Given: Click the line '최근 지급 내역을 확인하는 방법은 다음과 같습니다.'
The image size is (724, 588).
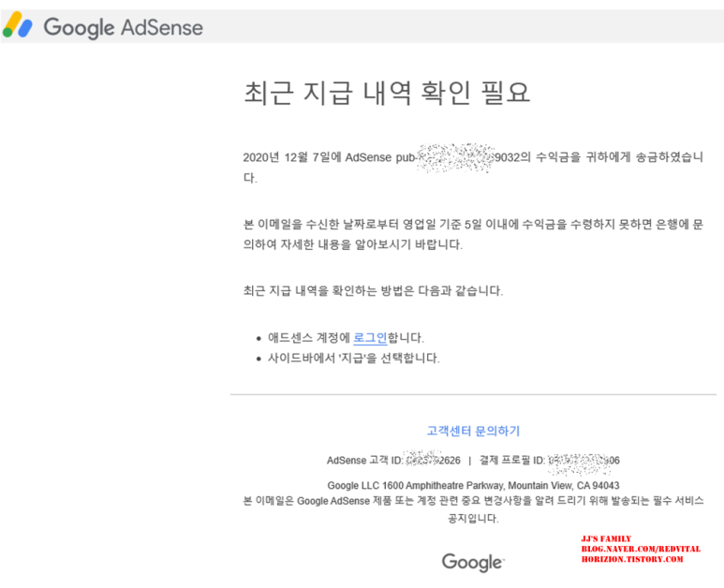Looking at the screenshot, I should 373,291.
